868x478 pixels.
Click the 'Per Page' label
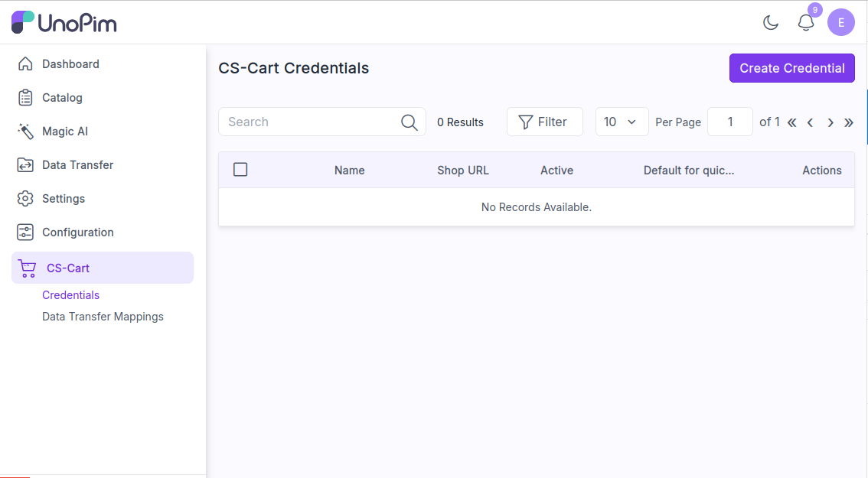[x=678, y=122]
